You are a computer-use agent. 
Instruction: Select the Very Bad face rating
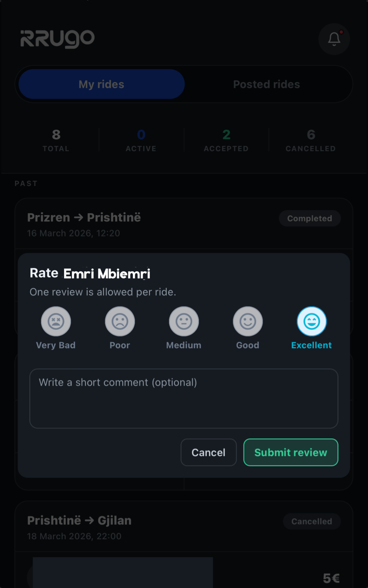point(56,321)
